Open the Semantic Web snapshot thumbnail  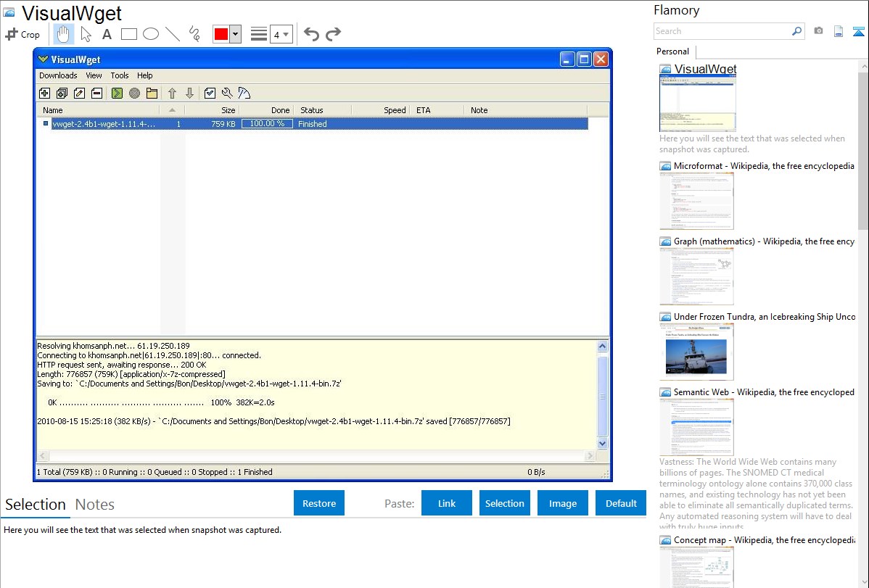696,427
